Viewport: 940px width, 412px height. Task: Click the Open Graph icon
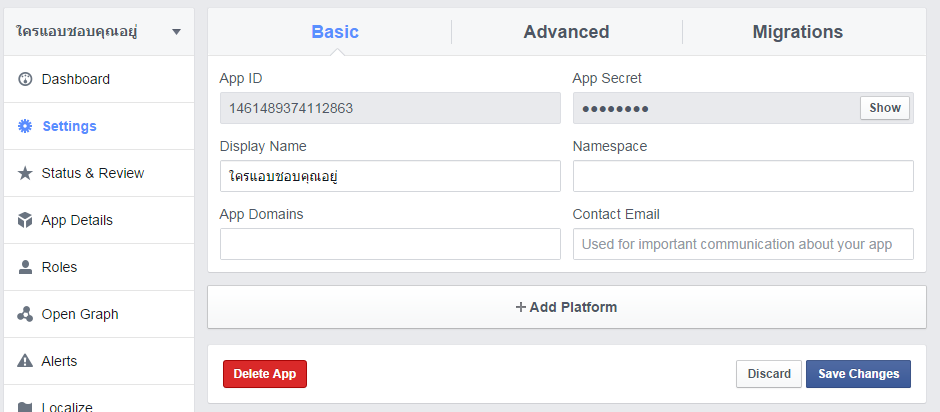pos(25,314)
